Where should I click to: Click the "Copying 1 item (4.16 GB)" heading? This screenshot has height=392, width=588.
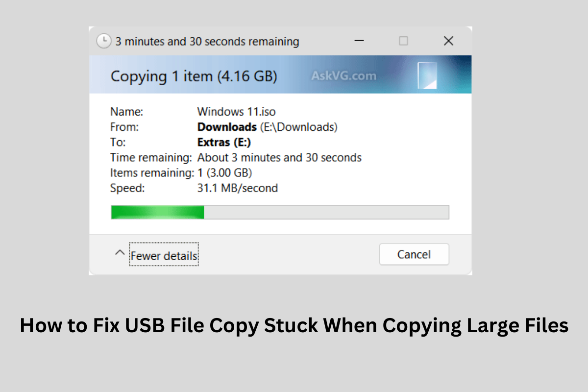[194, 76]
